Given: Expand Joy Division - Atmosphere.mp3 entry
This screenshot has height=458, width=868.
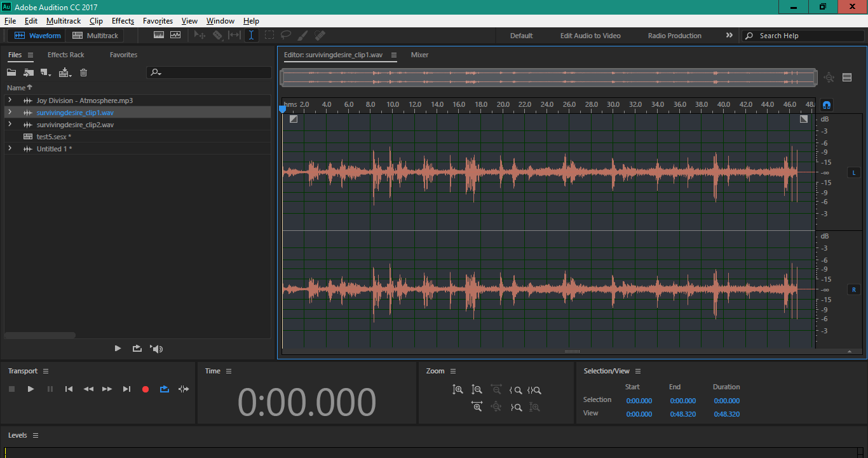Looking at the screenshot, I should [10, 101].
